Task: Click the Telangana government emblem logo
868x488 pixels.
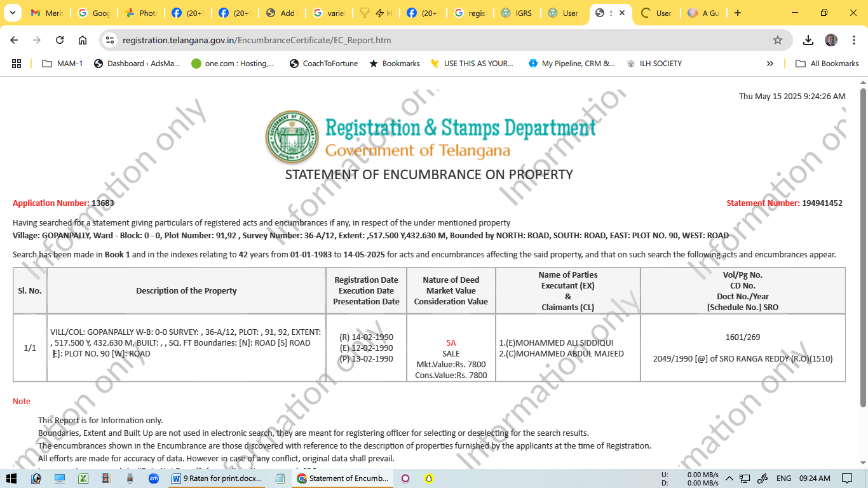Action: pos(292,138)
